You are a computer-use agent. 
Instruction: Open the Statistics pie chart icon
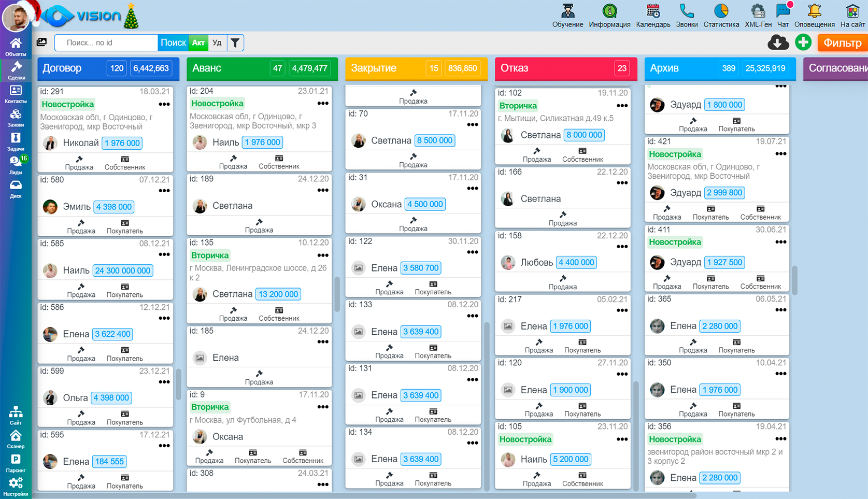[x=721, y=11]
